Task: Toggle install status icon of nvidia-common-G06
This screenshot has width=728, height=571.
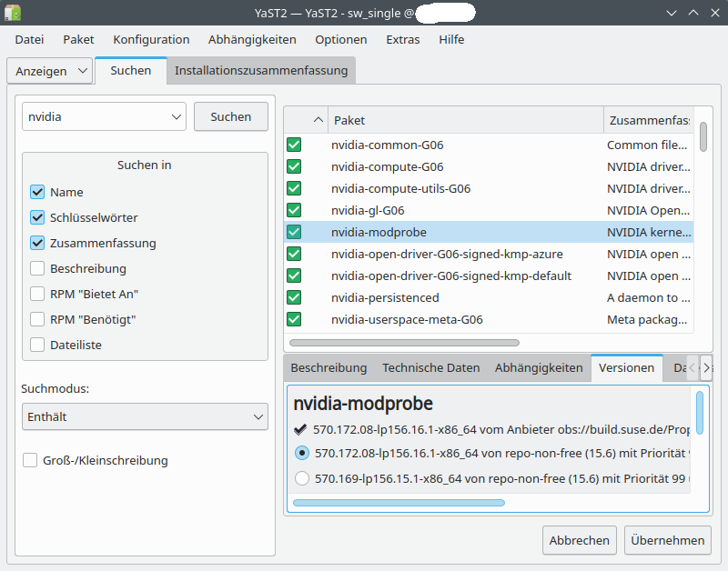Action: pyautogui.click(x=294, y=145)
